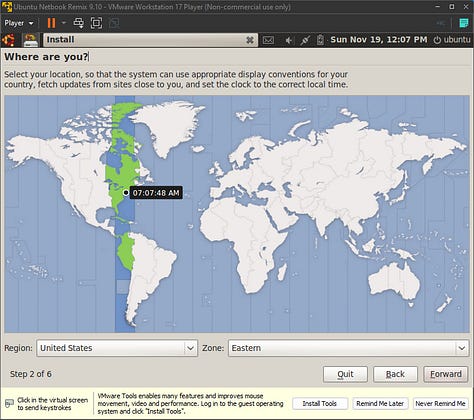The width and height of the screenshot is (474, 420).
Task: Click the keyboard capture hint icon
Action: 10,403
